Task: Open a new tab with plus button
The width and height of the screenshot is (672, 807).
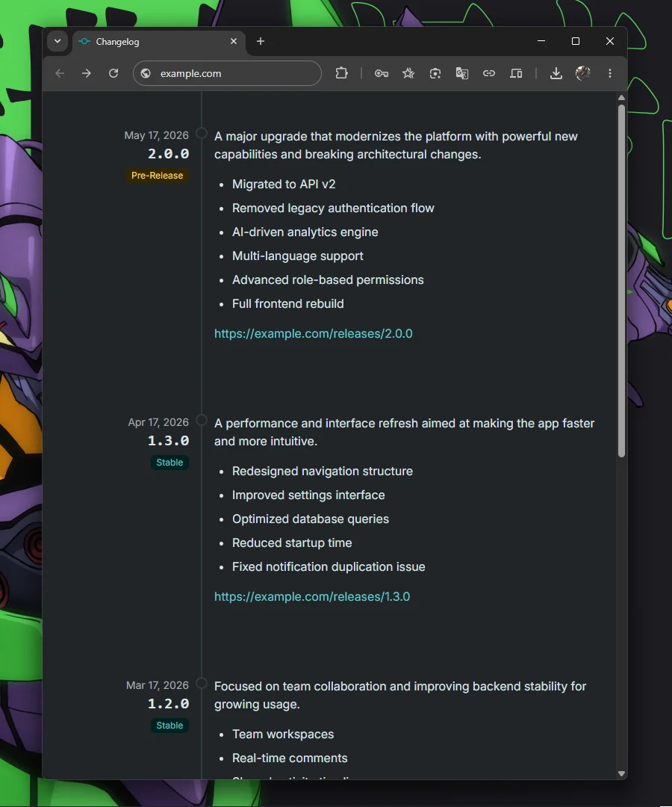Action: 261,41
